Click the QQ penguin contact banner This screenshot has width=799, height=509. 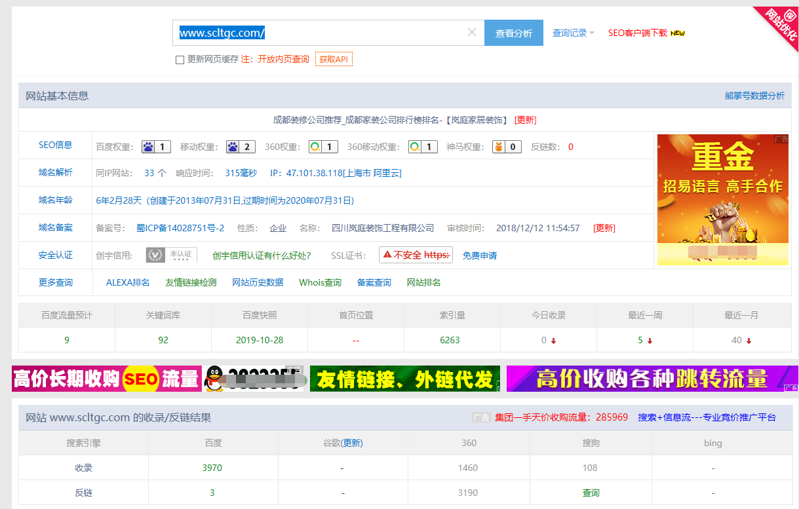pyautogui.click(x=255, y=379)
